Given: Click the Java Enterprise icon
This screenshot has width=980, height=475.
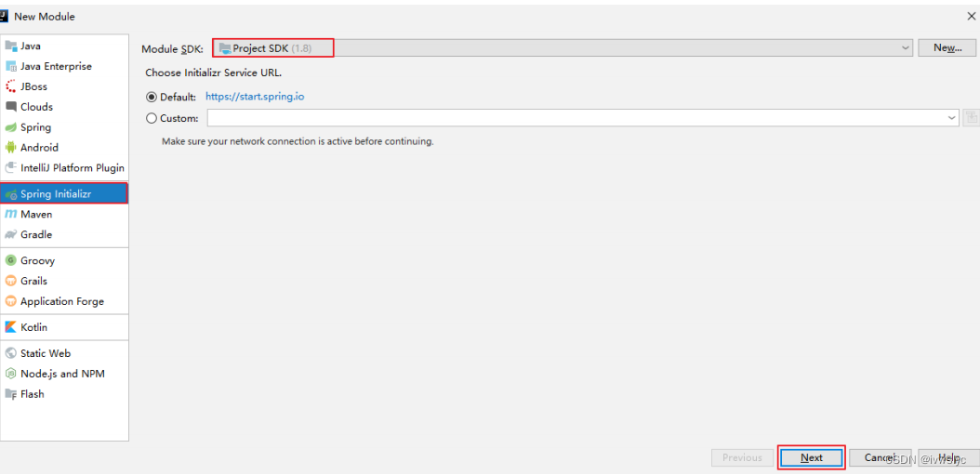Looking at the screenshot, I should [x=10, y=66].
